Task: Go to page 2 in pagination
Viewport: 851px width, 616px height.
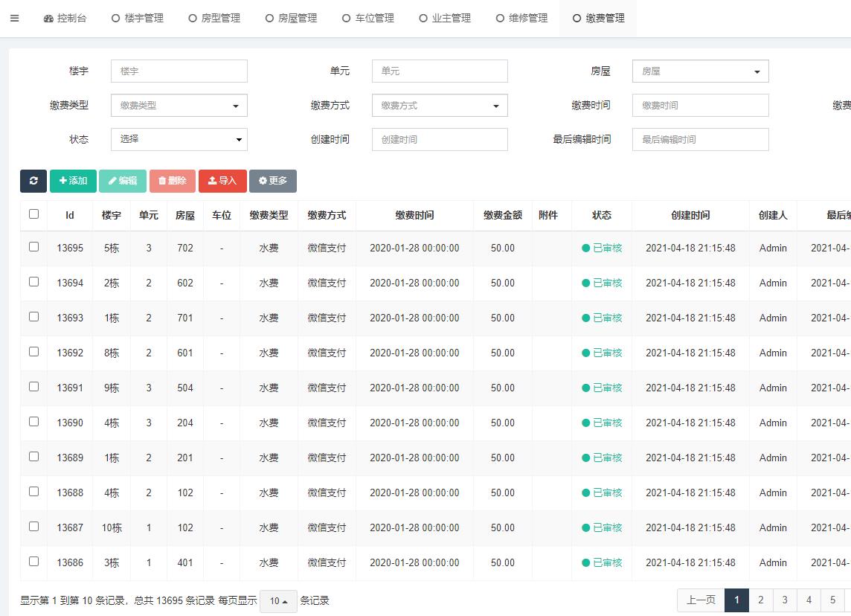Action: pyautogui.click(x=760, y=600)
